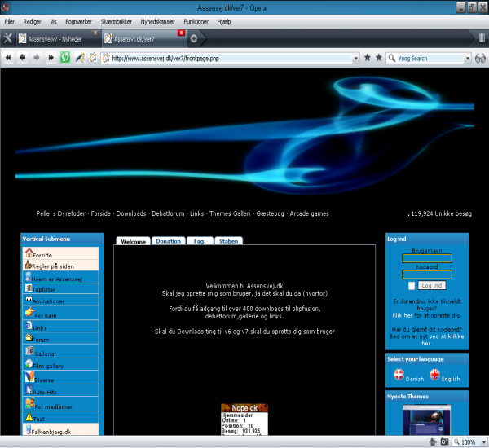Click the rewind navigation button
The image size is (489, 448).
pyautogui.click(x=8, y=57)
